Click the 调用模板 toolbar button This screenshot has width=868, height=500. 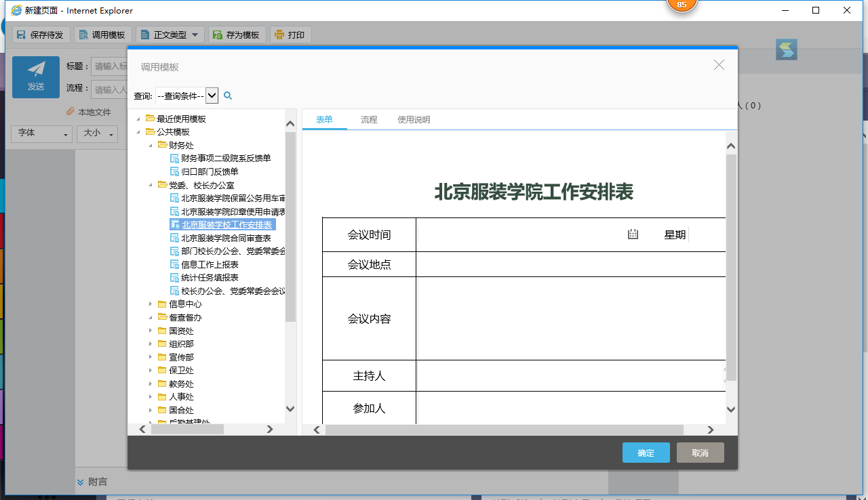click(x=102, y=35)
